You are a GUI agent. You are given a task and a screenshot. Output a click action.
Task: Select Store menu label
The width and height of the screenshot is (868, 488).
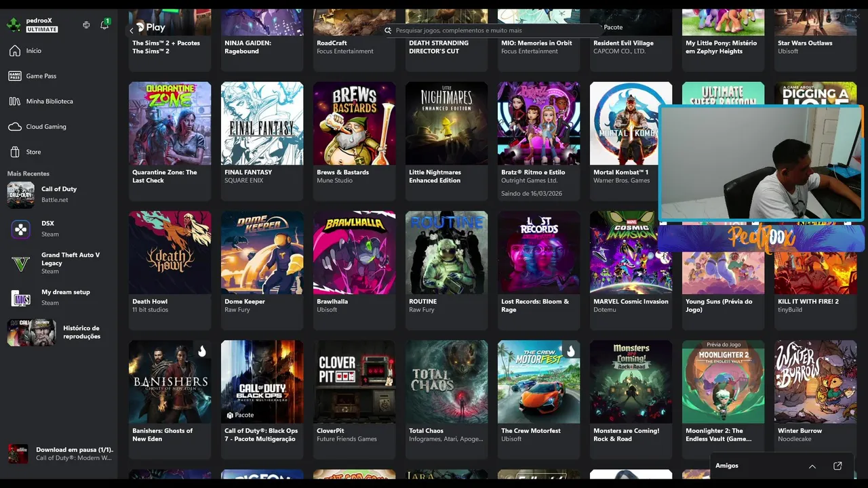pyautogui.click(x=33, y=152)
